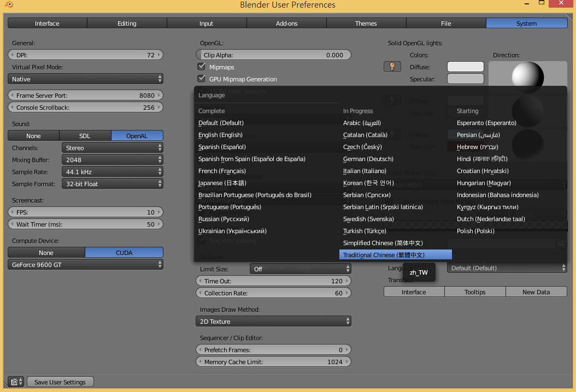
Task: Select Brazilian Portuguese language
Action: click(267, 195)
